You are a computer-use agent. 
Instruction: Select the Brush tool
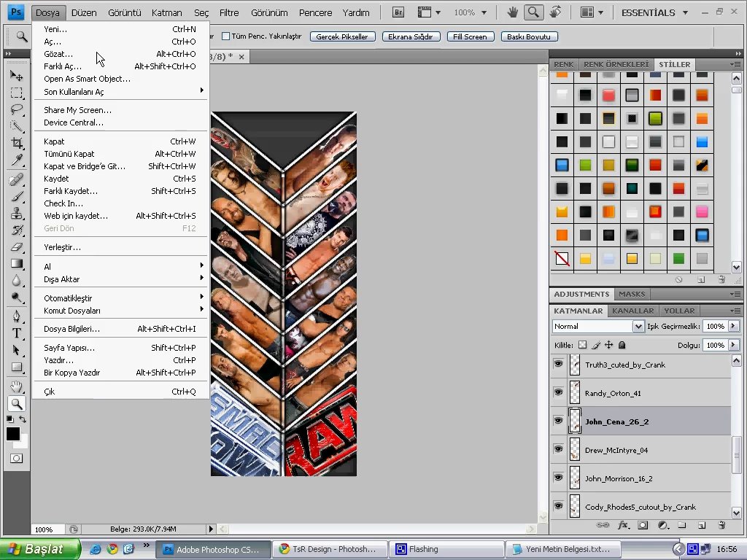pyautogui.click(x=17, y=196)
